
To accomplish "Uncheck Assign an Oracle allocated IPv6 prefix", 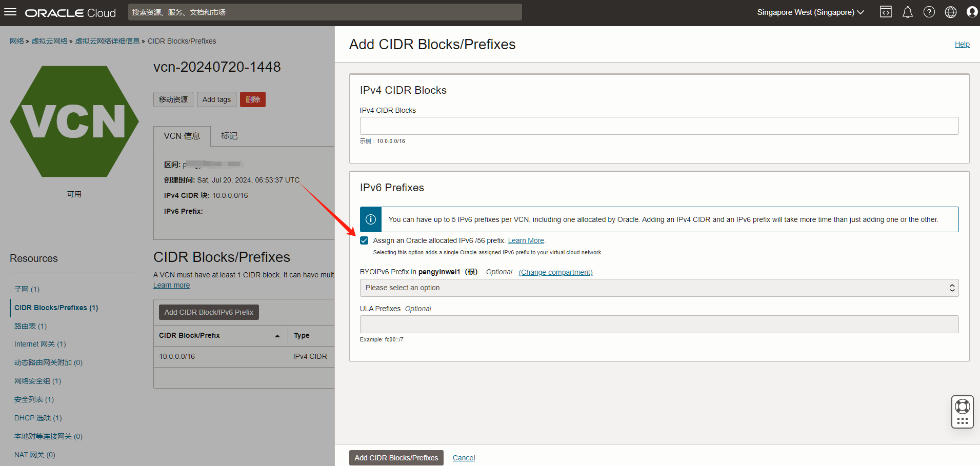I will click(364, 240).
